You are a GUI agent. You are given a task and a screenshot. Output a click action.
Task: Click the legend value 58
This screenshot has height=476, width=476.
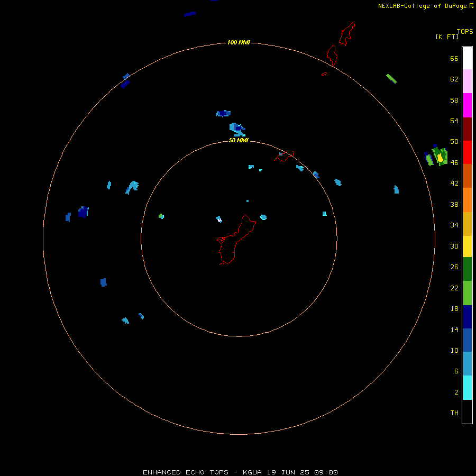coord(454,100)
